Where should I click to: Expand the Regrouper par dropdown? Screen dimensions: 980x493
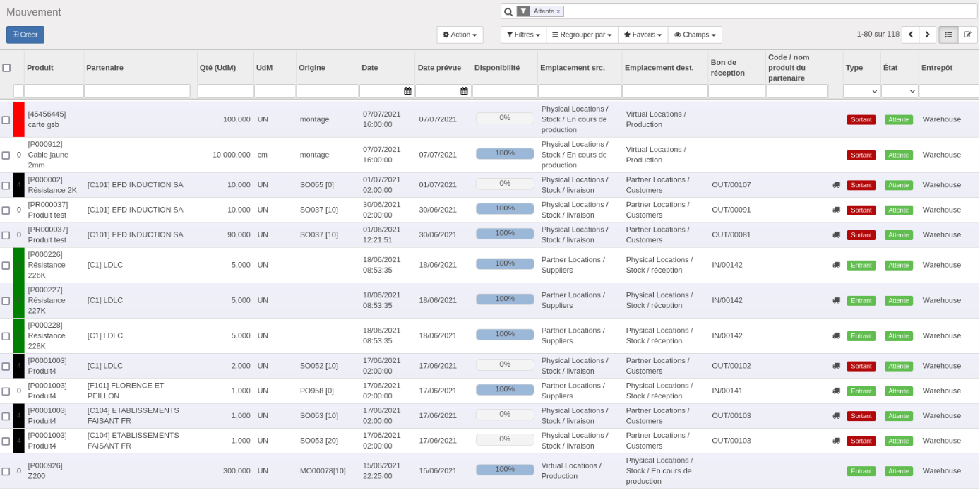click(x=582, y=35)
